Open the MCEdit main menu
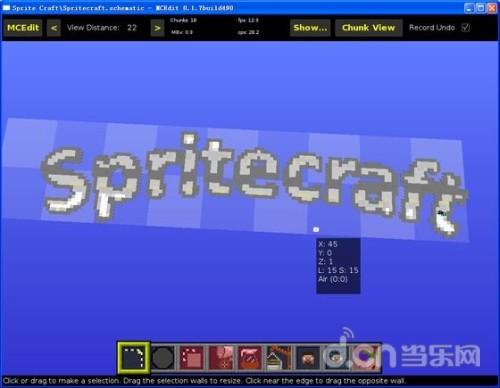The height and width of the screenshot is (388, 500). tap(23, 28)
